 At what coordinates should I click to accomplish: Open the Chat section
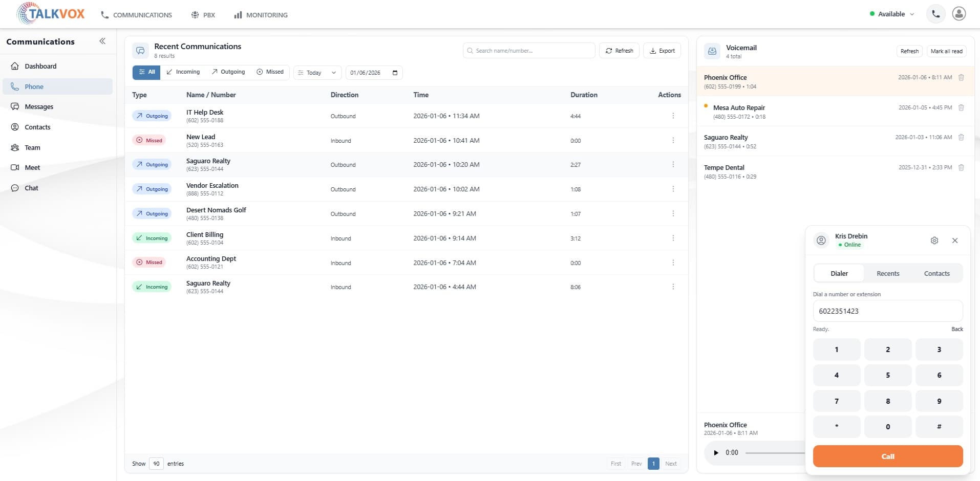coord(31,188)
